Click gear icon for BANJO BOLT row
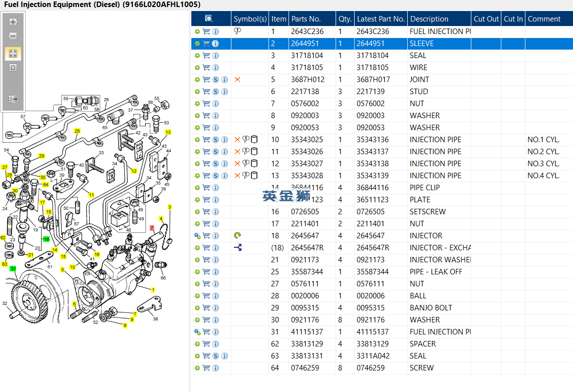This screenshot has height=392, width=573. (197, 308)
